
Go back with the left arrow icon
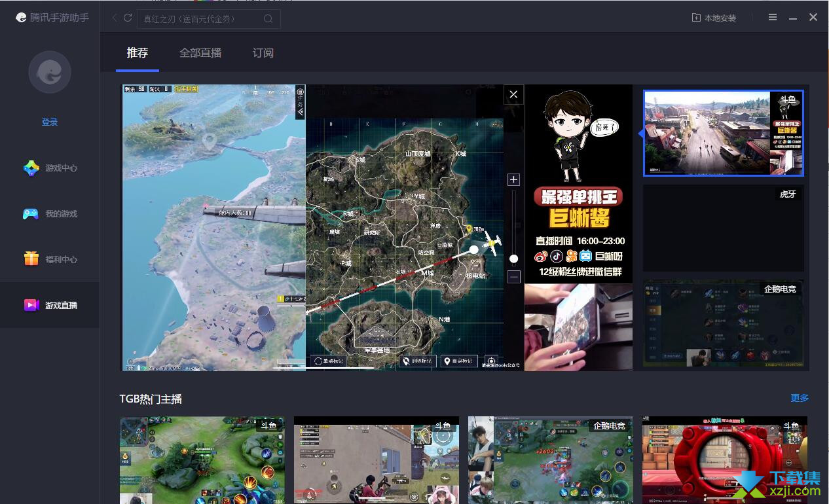pos(115,18)
